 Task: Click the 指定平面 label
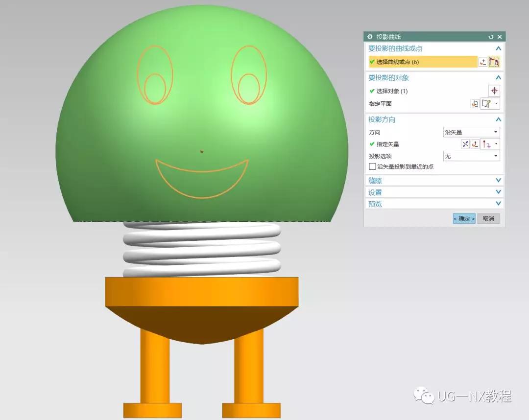pyautogui.click(x=380, y=104)
